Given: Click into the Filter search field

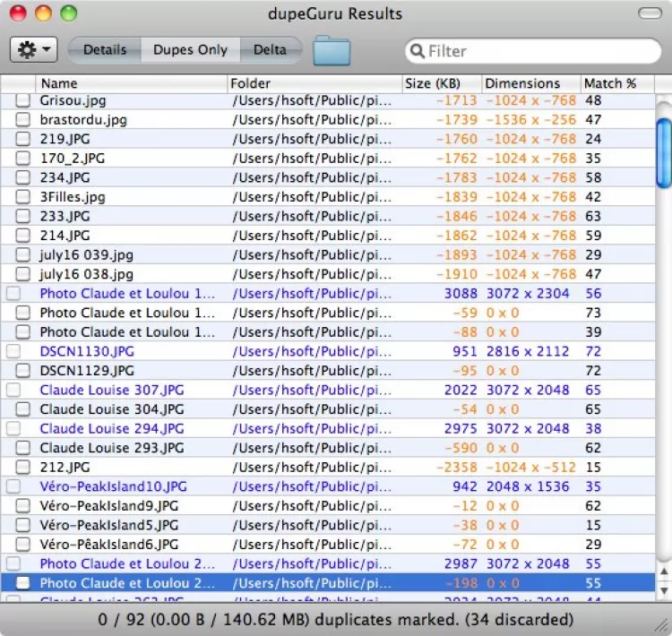Looking at the screenshot, I should tap(538, 51).
